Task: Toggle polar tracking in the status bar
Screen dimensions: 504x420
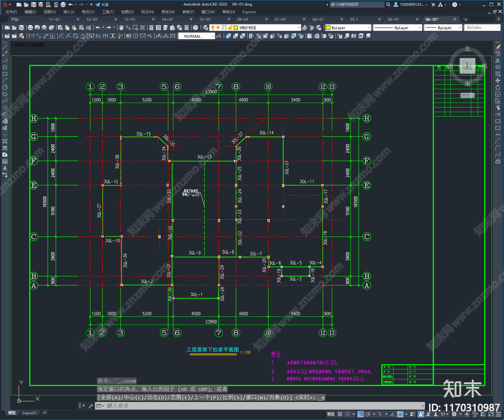Action: pyautogui.click(x=368, y=414)
